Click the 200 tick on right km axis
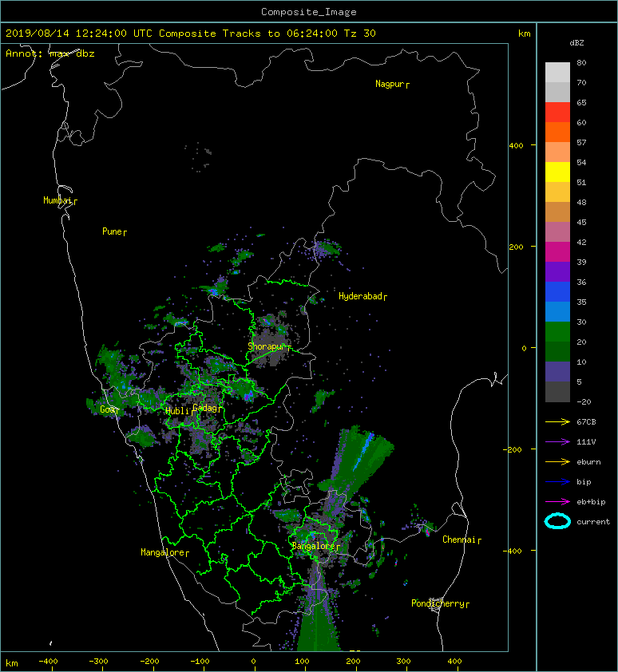The width and height of the screenshot is (618, 672). point(516,247)
